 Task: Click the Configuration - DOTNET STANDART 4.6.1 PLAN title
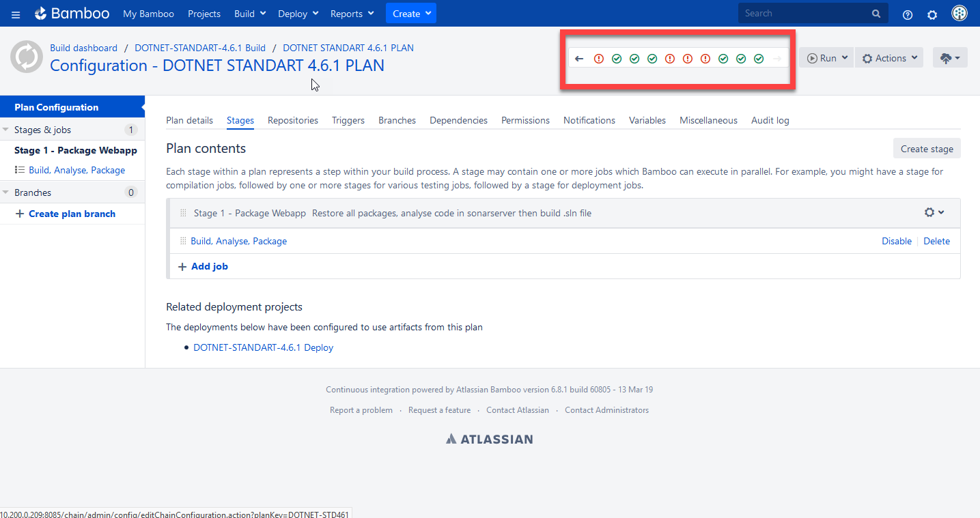[217, 66]
